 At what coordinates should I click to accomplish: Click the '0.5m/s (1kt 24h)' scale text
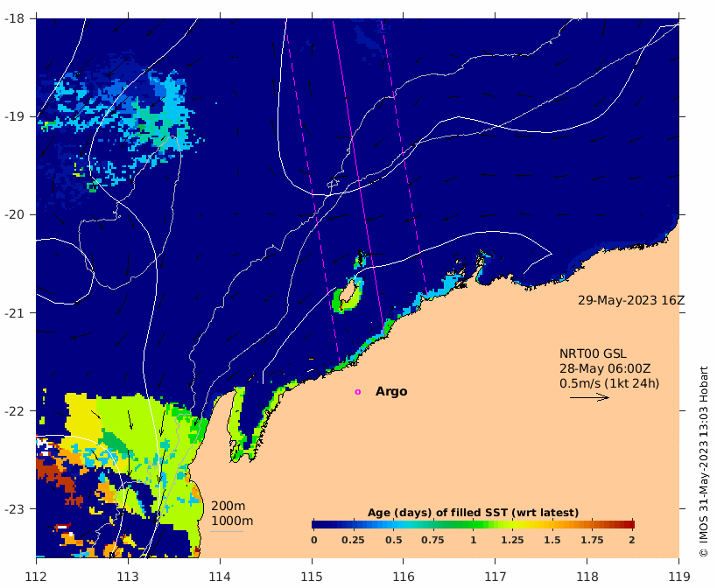[x=609, y=383]
